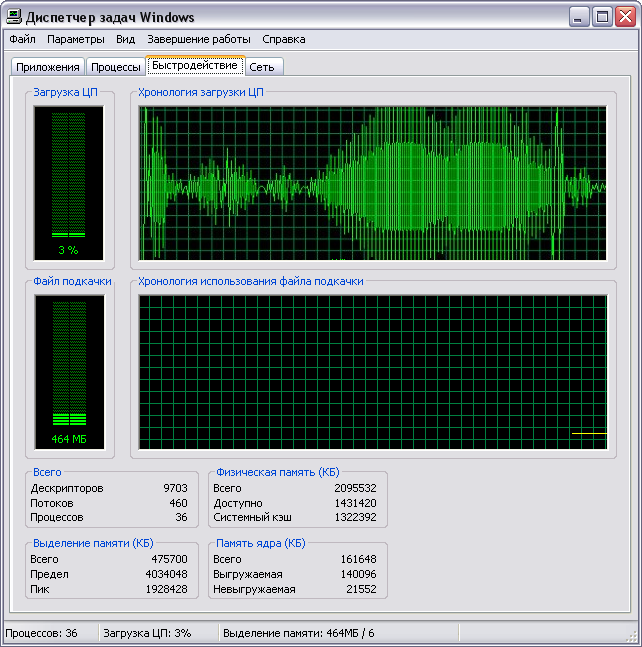Minimize the Task Manager window
The height and width of the screenshot is (647, 642).
click(x=579, y=17)
